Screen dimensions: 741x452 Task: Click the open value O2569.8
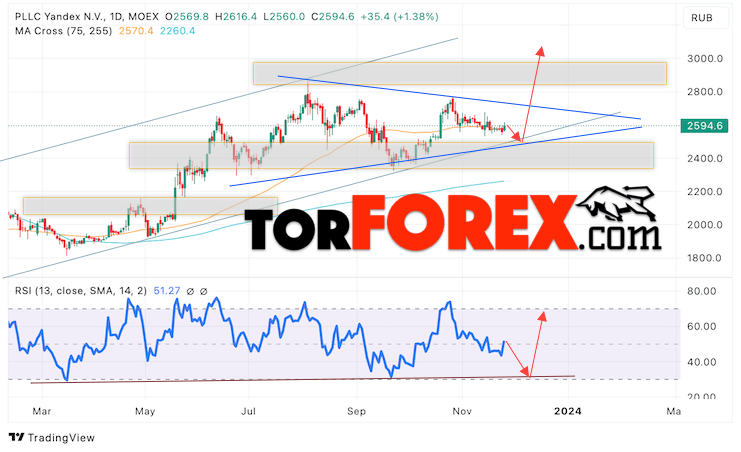[x=187, y=17]
